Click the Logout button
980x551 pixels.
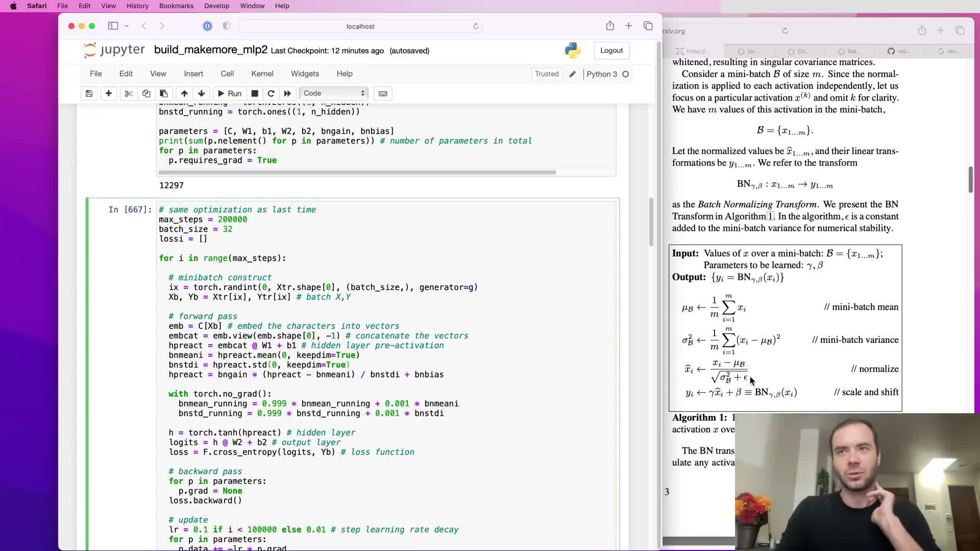[x=611, y=51]
